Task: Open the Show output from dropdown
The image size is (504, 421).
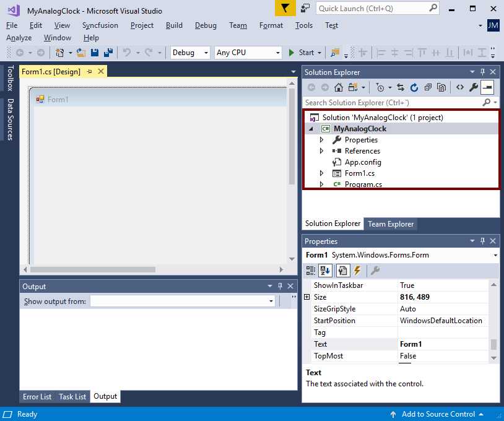Action: pyautogui.click(x=271, y=301)
